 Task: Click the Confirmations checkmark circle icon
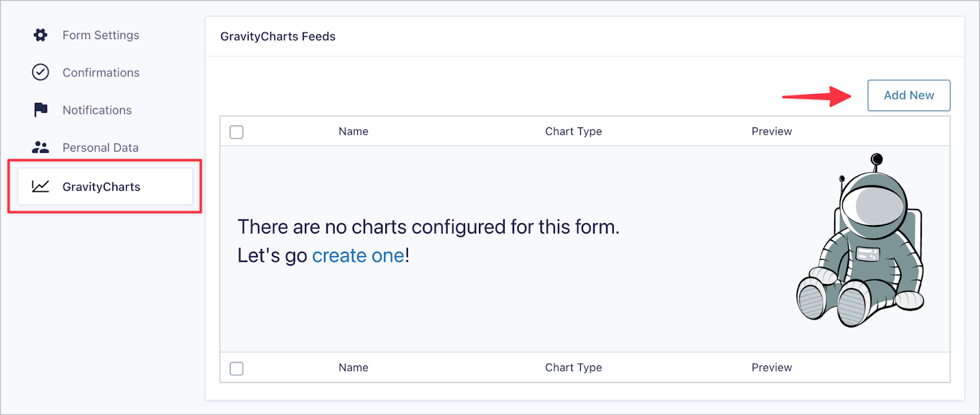click(40, 72)
